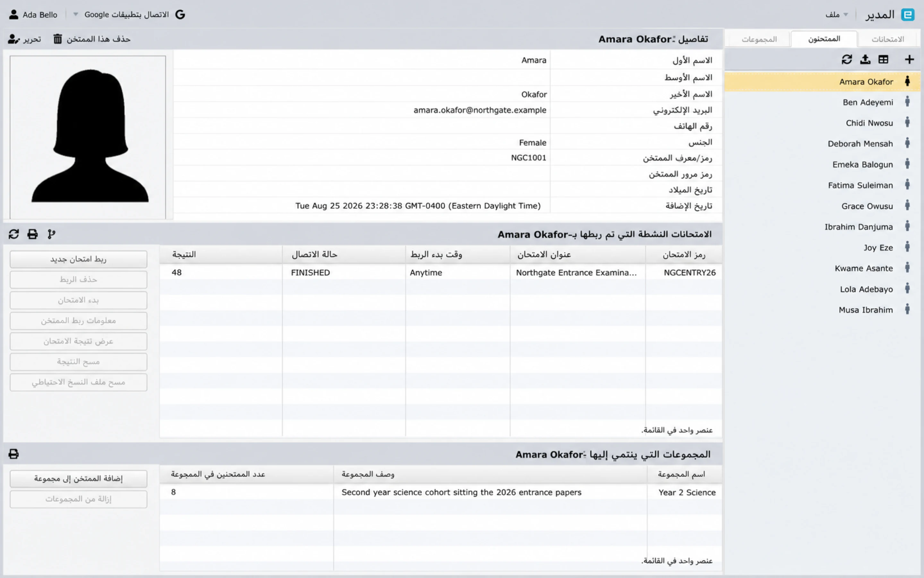Image resolution: width=924 pixels, height=578 pixels.
Task: Sort by the عنوان الامتحان column header
Action: coord(577,255)
